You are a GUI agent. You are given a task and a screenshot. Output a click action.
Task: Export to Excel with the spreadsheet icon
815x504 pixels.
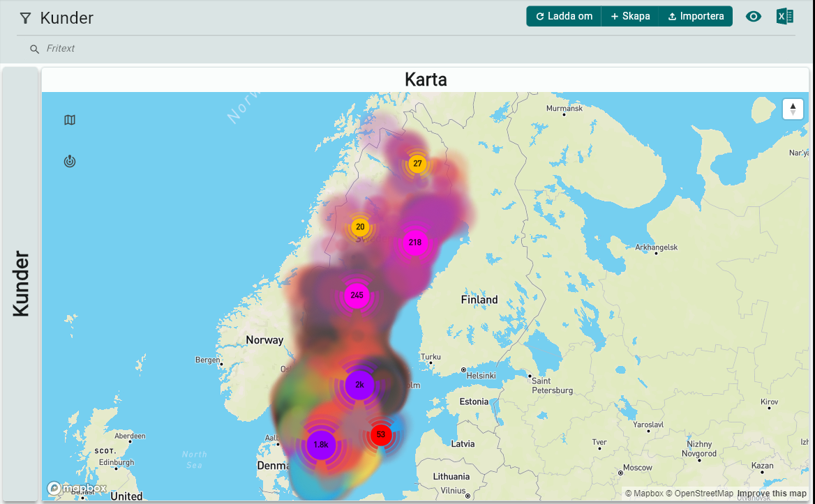(785, 17)
